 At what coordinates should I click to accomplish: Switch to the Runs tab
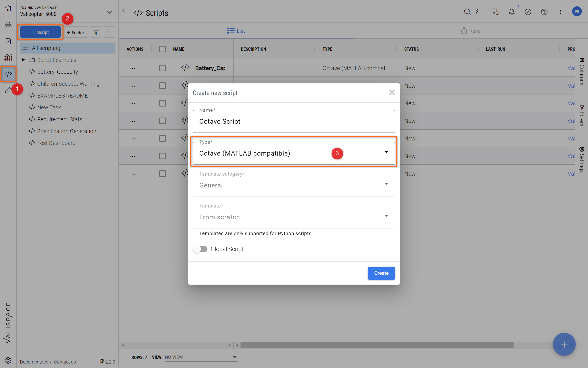471,31
